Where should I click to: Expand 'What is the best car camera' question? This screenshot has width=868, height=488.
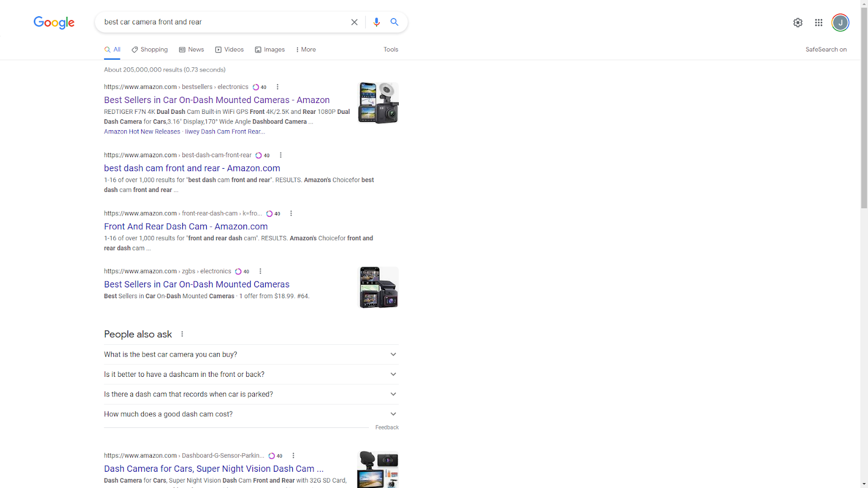tap(251, 355)
